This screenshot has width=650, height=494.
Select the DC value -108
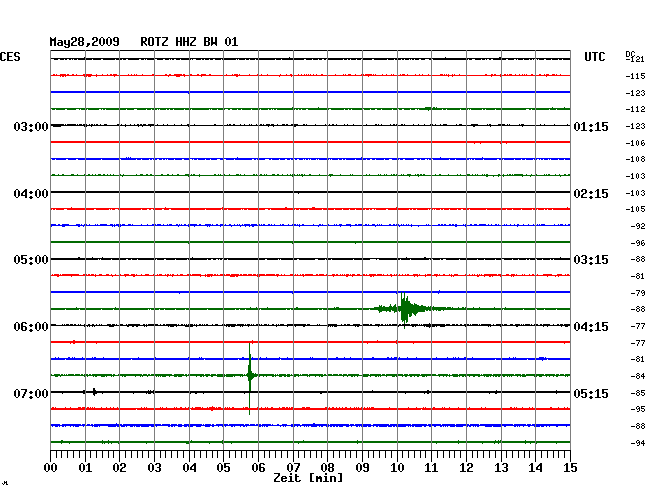[635, 160]
